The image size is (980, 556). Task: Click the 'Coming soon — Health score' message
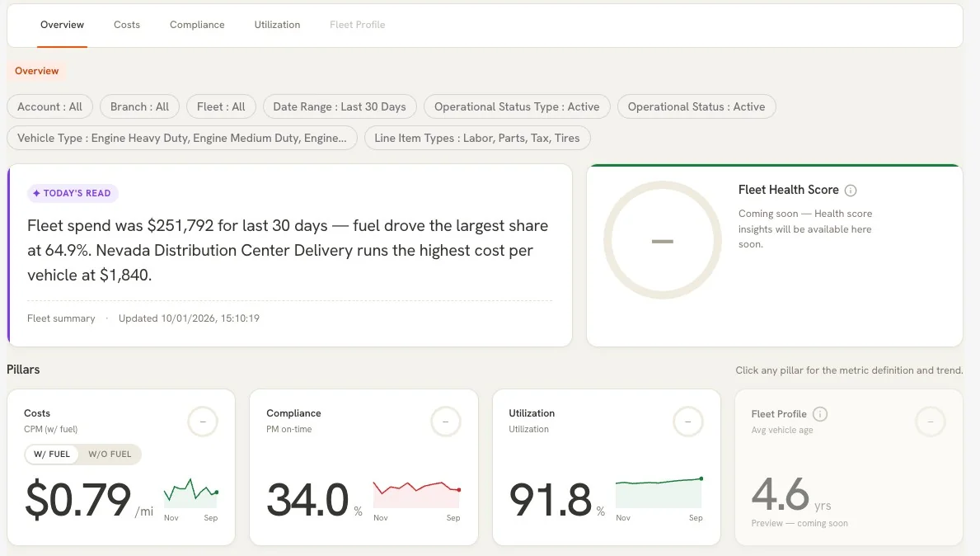pyautogui.click(x=805, y=229)
